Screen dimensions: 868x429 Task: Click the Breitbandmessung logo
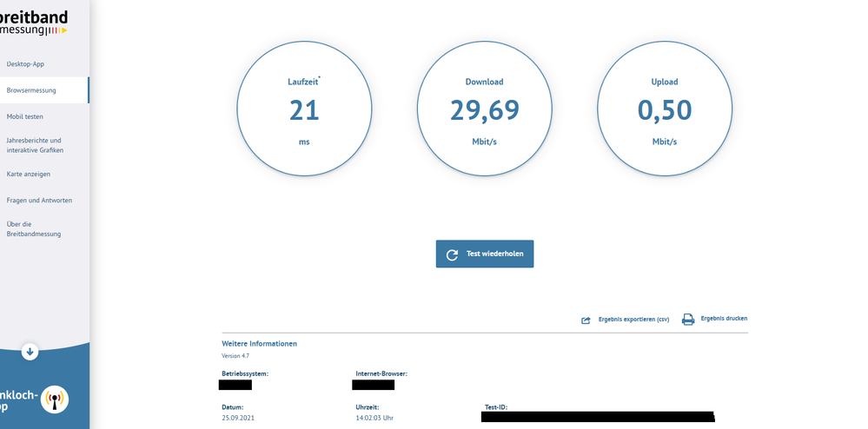(34, 23)
